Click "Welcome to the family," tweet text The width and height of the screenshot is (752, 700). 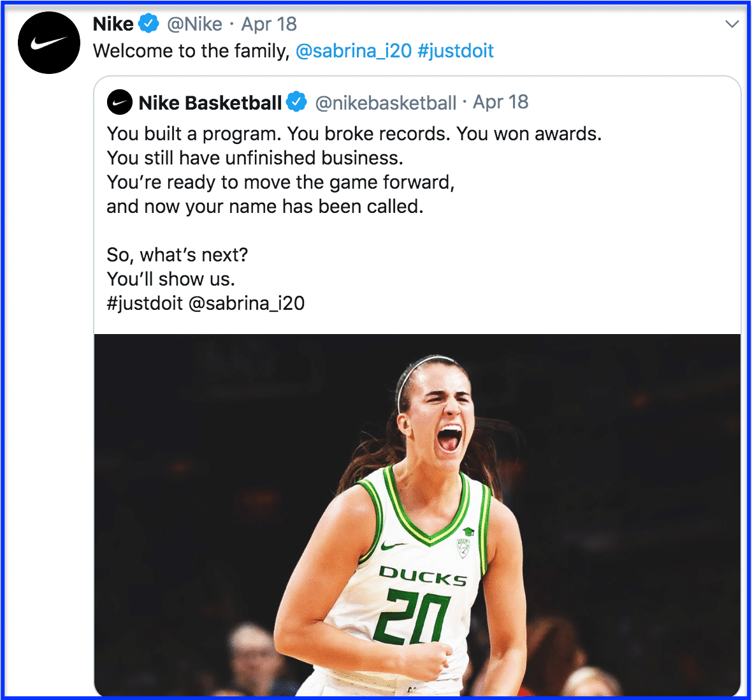(192, 51)
